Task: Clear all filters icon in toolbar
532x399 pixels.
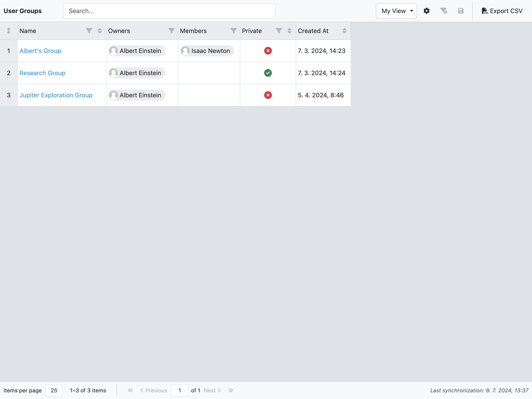Action: [444, 11]
